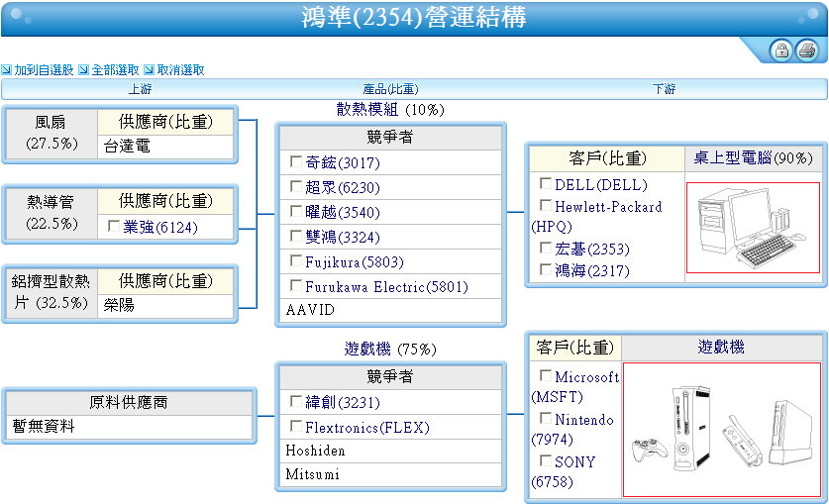Check the 雙鴻(3324) checkbox
Screen dimensions: 829x504
click(296, 236)
